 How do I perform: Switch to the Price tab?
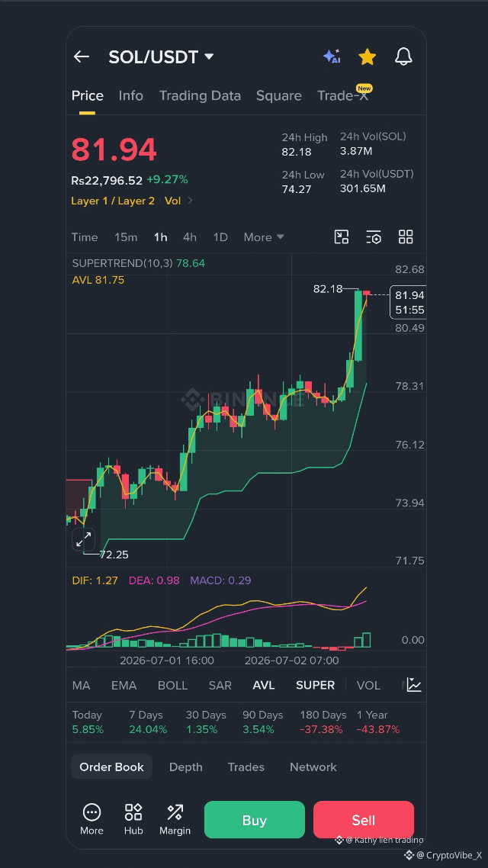[x=88, y=96]
